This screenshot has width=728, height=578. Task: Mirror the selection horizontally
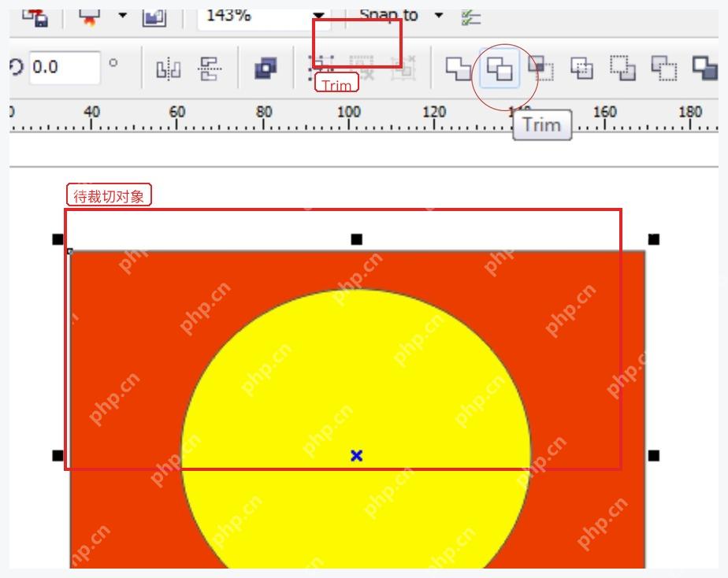168,69
